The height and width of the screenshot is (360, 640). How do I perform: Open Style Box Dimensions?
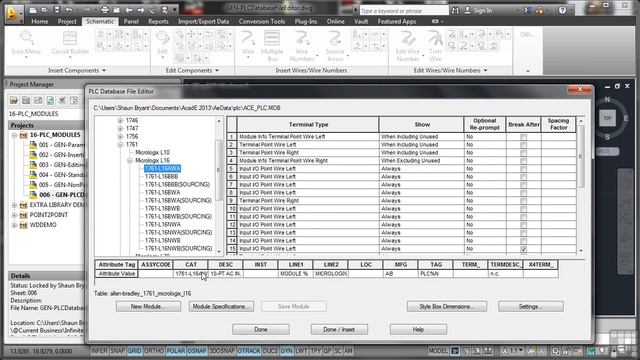(x=447, y=307)
